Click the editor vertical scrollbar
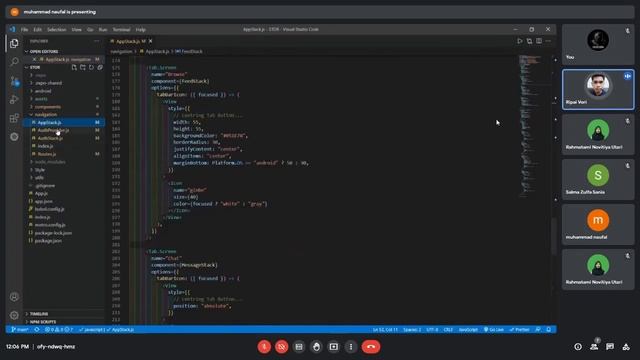Image resolution: width=640 pixels, height=360 pixels. [554, 237]
